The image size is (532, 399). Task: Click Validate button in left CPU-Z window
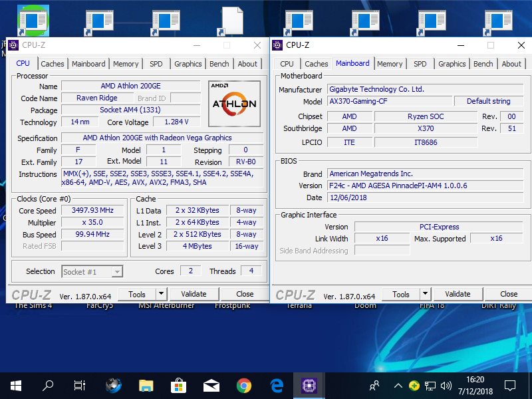pos(194,294)
